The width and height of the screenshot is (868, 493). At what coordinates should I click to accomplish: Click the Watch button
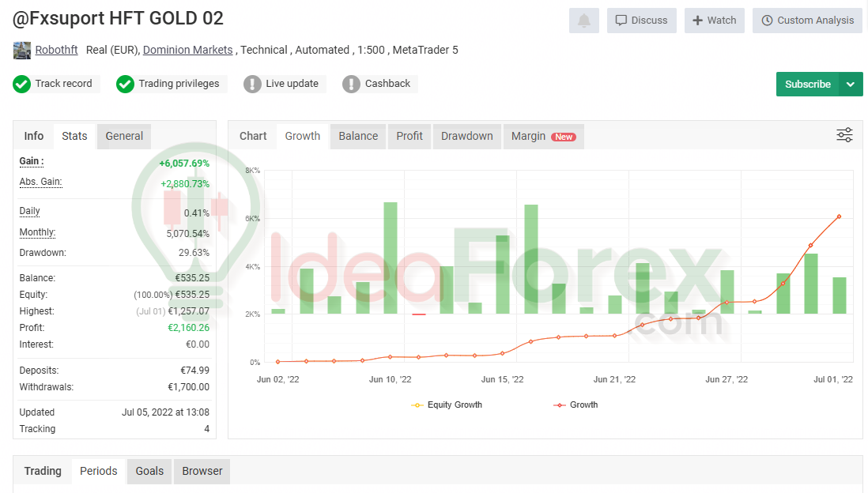(x=714, y=21)
